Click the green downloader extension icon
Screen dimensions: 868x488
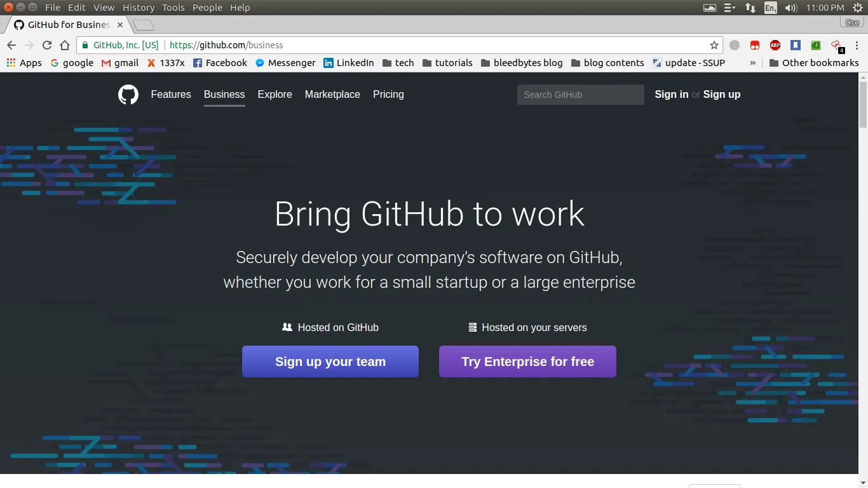point(815,45)
